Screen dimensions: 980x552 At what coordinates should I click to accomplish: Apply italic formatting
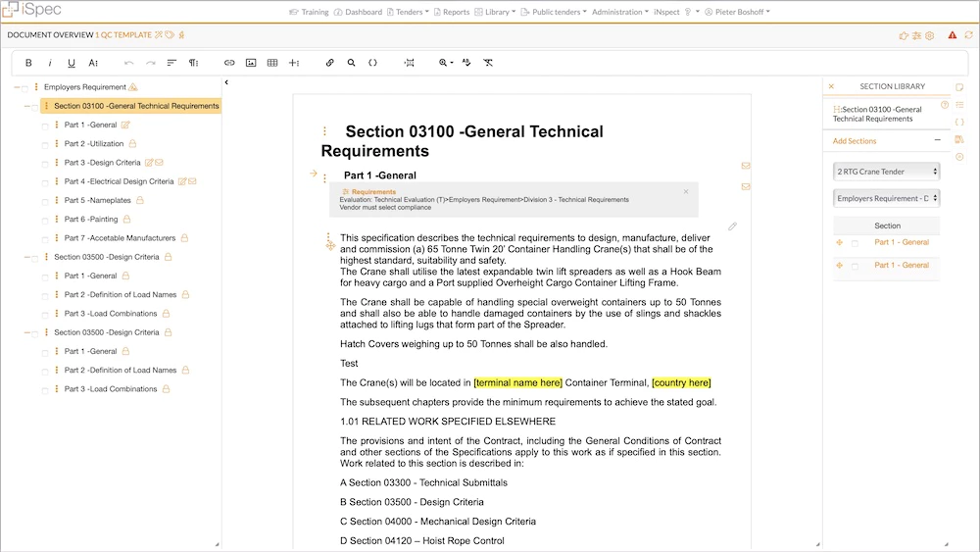(x=50, y=63)
